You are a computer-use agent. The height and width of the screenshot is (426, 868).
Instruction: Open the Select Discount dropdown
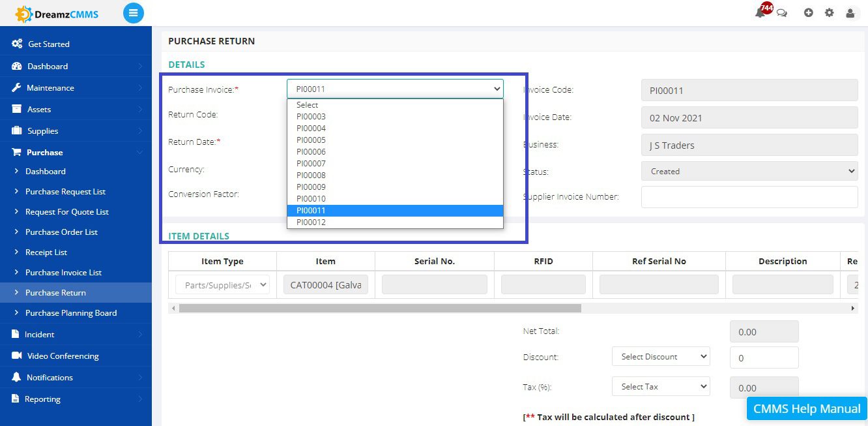coord(661,356)
